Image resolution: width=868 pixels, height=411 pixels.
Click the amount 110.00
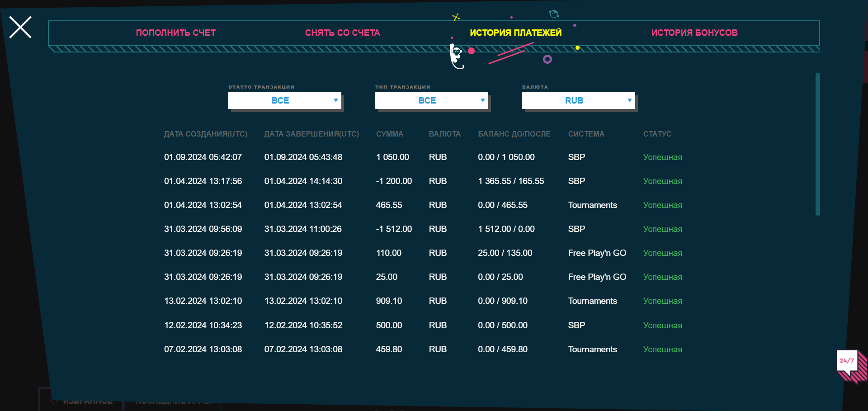pyautogui.click(x=389, y=253)
